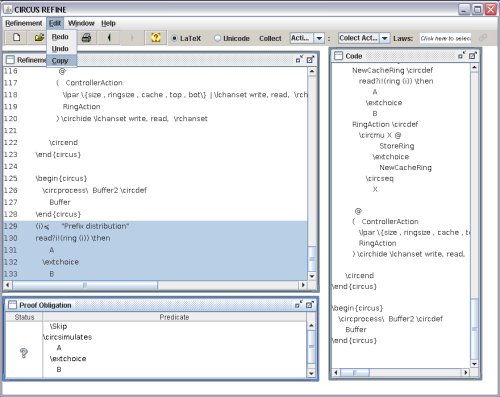Click Refinement panel vertical scrollbar up arrow
This screenshot has height=397, width=500.
click(x=312, y=71)
